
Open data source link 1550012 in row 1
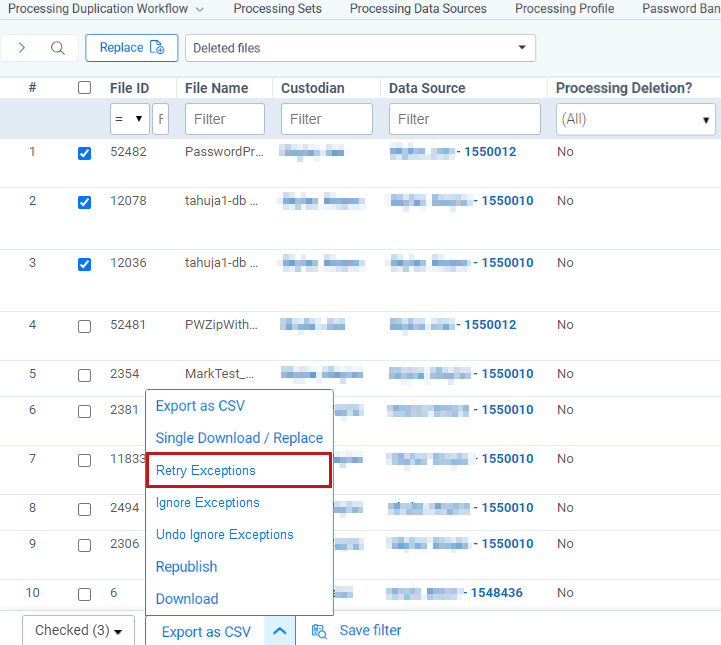[490, 152]
